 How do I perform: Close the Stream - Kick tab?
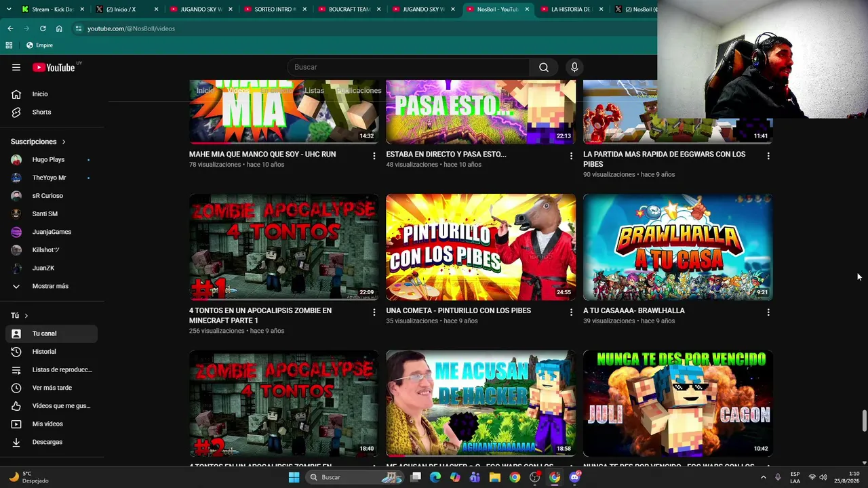[82, 9]
